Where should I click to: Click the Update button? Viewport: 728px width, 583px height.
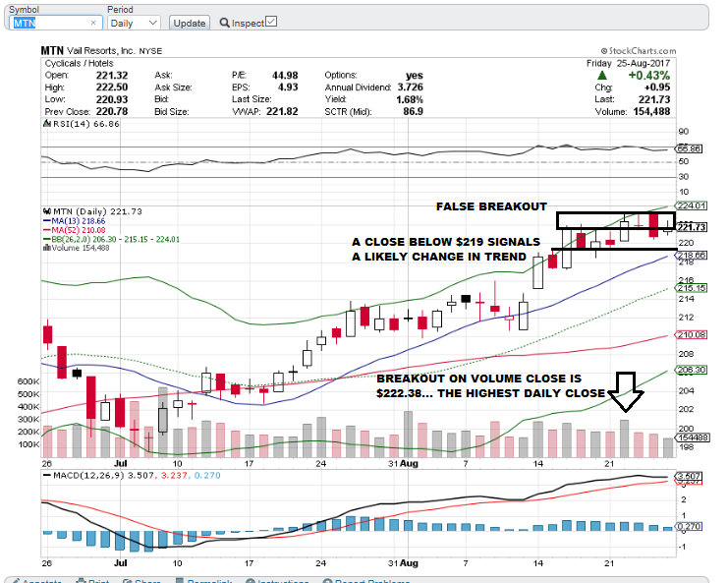coord(190,23)
